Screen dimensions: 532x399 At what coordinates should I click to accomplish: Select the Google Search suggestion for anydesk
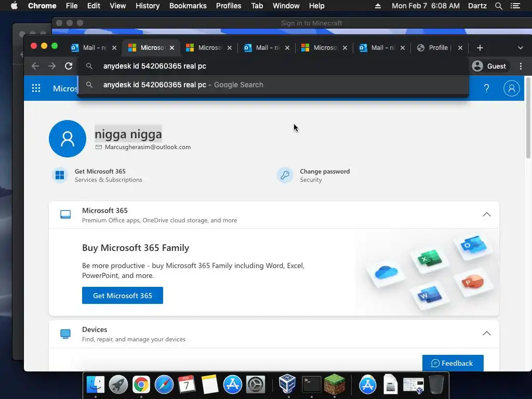click(273, 85)
